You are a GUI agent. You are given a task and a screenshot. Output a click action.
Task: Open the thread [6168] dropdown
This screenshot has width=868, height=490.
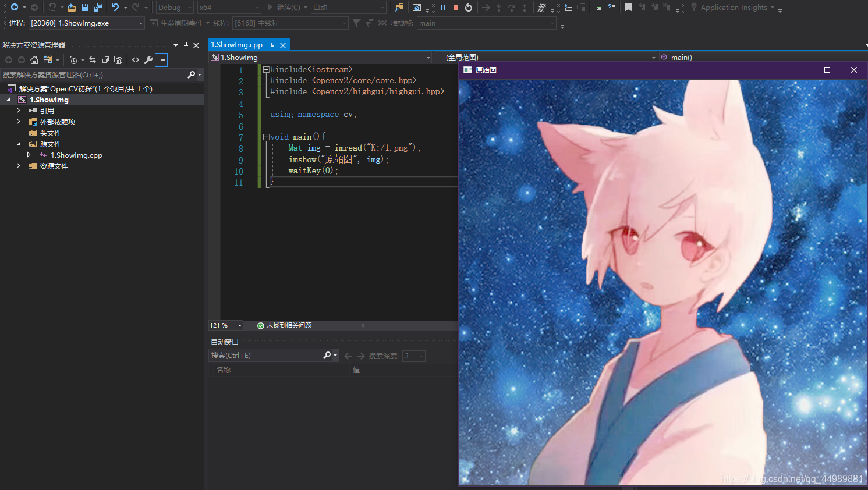point(290,23)
